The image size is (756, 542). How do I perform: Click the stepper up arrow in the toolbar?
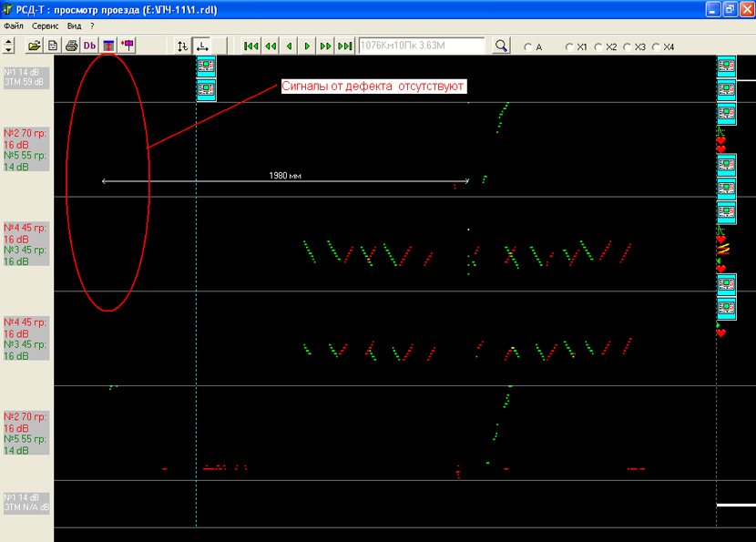(8, 42)
